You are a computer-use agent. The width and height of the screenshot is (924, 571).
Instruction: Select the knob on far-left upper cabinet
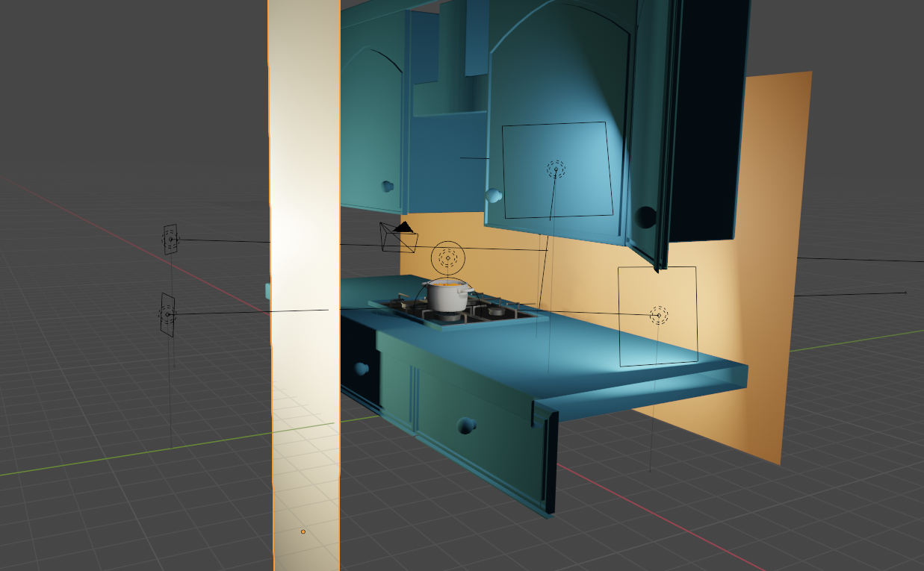(x=387, y=186)
